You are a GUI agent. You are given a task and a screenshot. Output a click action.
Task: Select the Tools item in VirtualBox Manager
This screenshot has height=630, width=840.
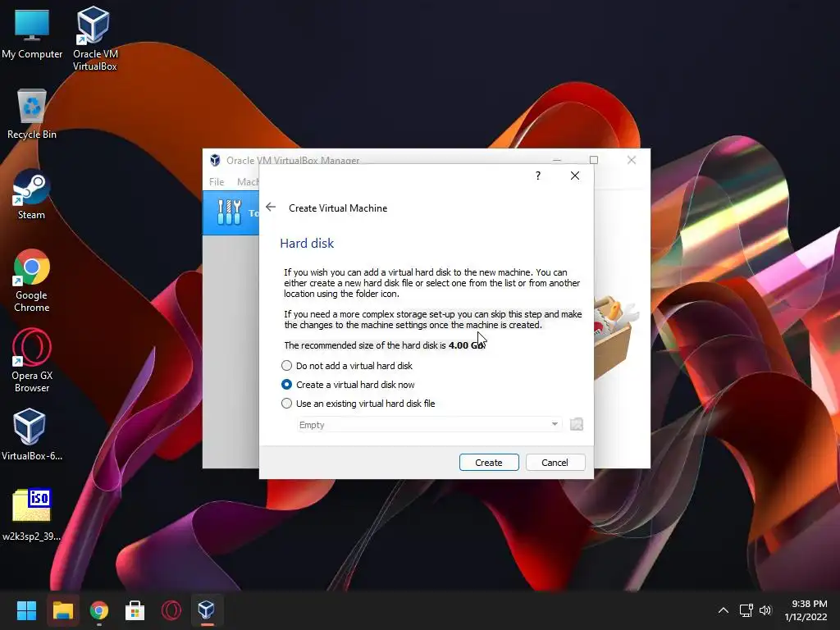click(231, 212)
